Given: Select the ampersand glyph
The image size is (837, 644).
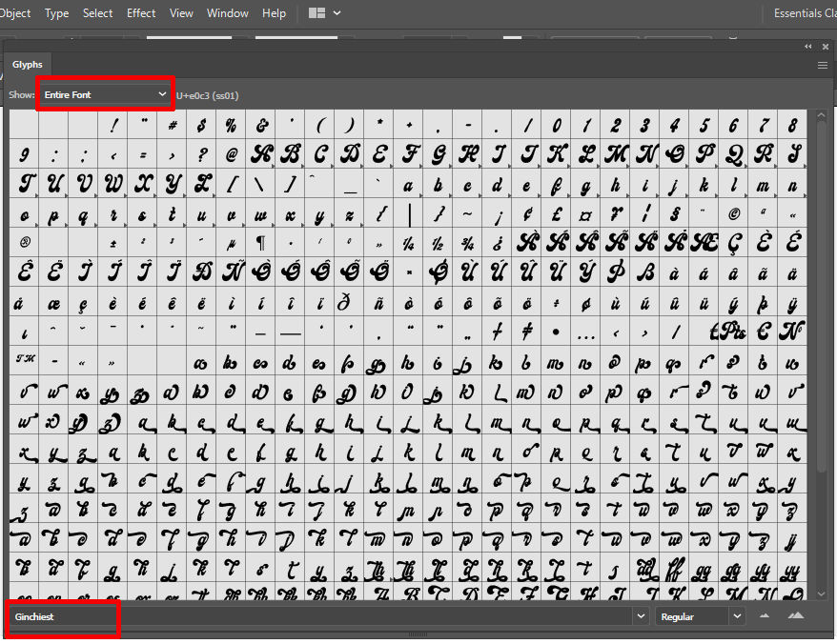Looking at the screenshot, I should point(260,125).
